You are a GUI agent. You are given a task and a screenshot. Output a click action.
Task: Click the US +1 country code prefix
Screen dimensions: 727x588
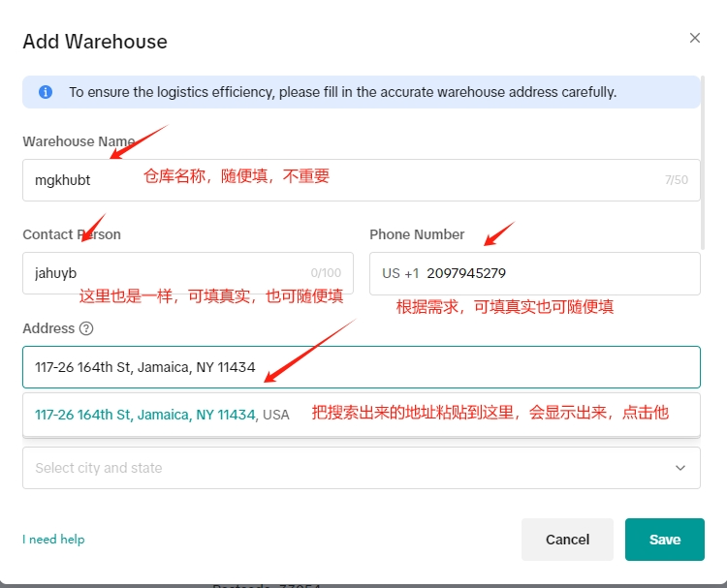[399, 273]
